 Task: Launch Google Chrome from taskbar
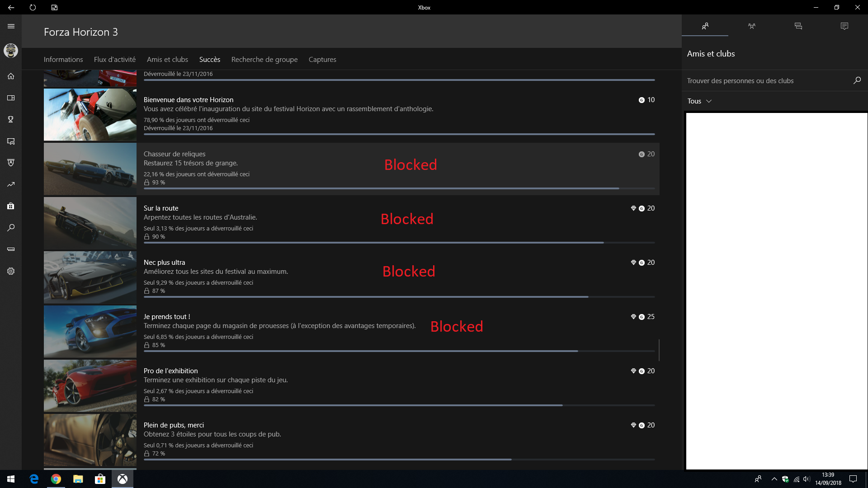56,479
